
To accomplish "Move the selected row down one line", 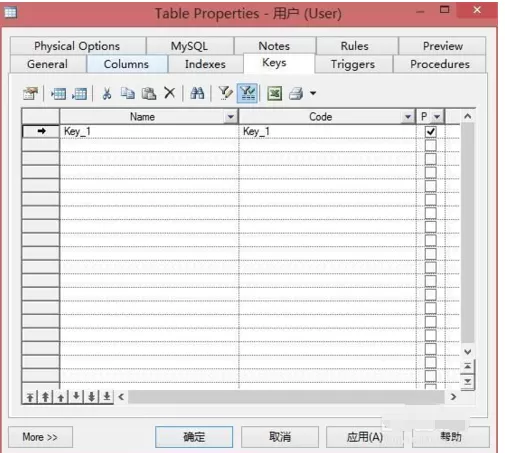I will coord(76,397).
